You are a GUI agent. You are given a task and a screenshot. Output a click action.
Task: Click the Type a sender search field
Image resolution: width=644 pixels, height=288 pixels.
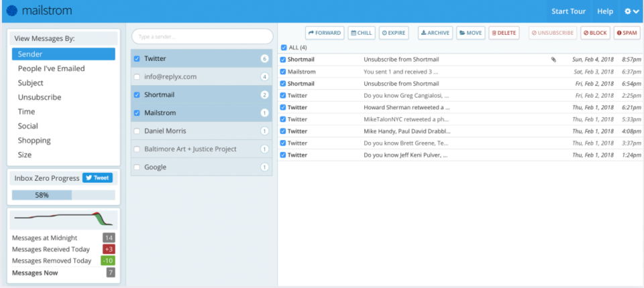tap(203, 37)
